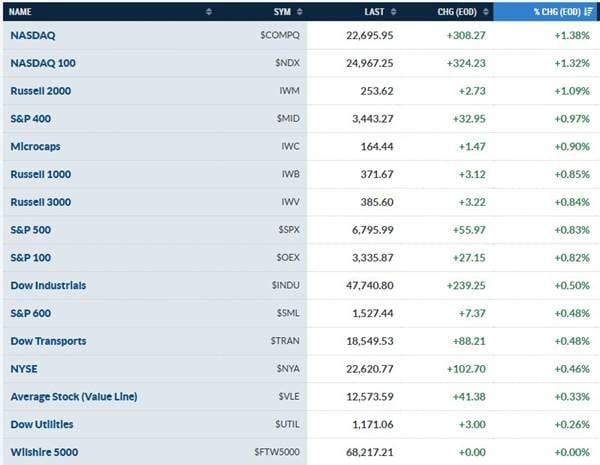Select the $COMPQ symbol cell
The width and height of the screenshot is (600, 465).
coord(280,35)
